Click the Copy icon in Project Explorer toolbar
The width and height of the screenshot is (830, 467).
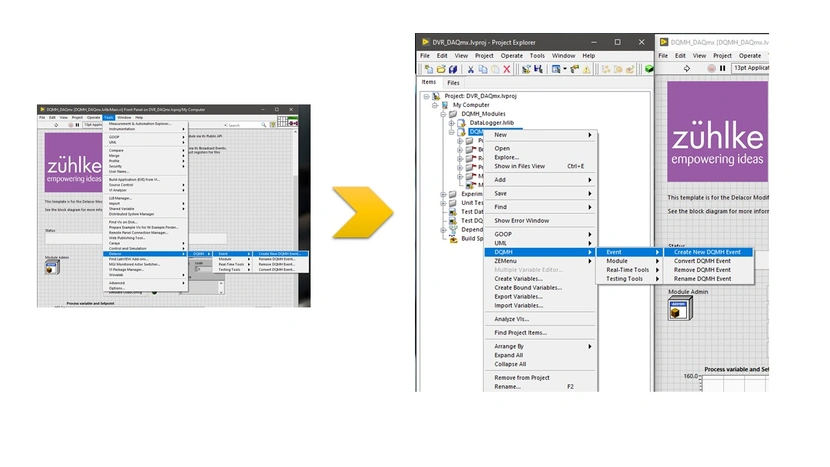pos(483,69)
